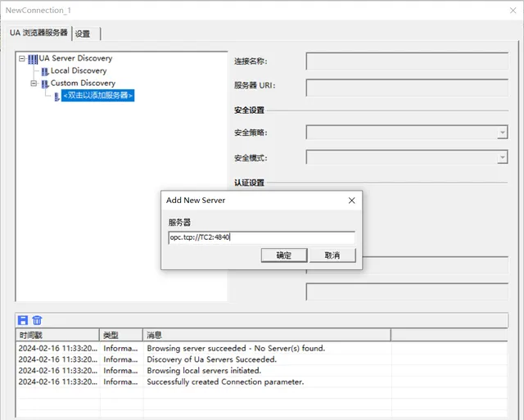Viewport: 524px width, 420px height.
Task: Click the 服务器 URI text field
Action: tap(407, 88)
